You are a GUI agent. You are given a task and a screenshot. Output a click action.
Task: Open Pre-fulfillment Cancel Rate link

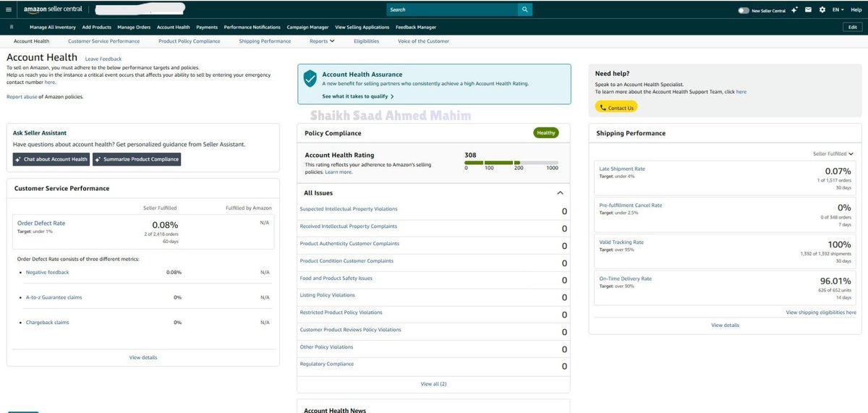[x=631, y=205]
